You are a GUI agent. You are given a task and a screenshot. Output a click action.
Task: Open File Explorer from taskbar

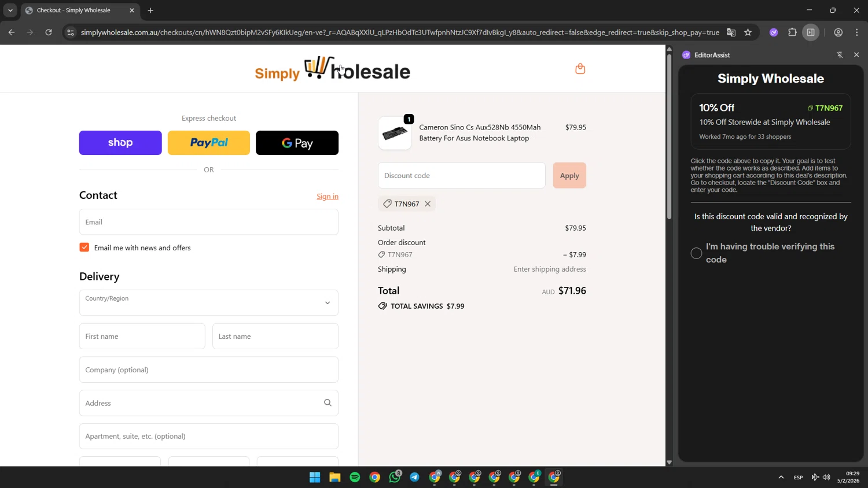[x=335, y=477]
